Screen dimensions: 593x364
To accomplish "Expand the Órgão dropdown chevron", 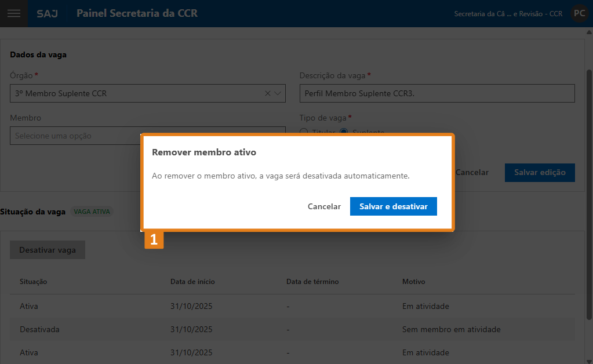I will click(x=278, y=93).
